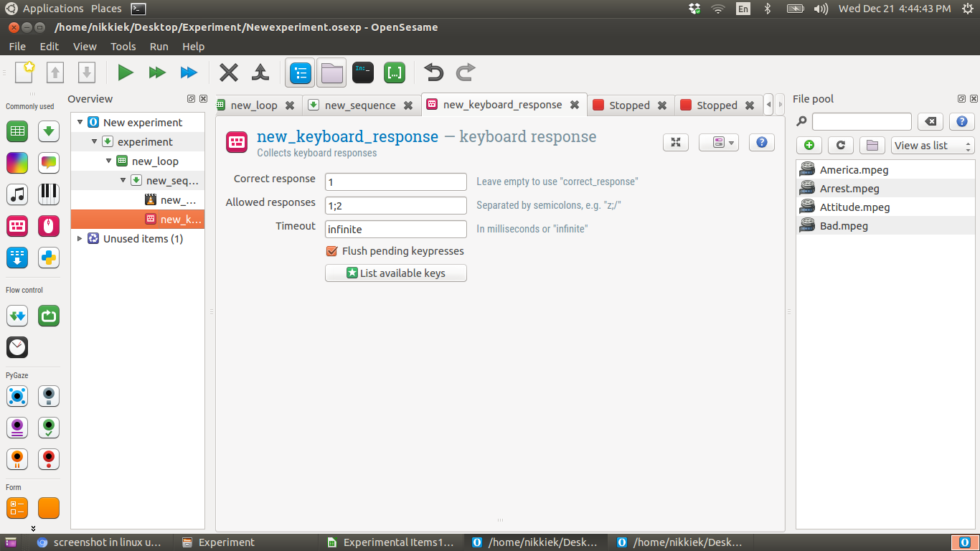Run the experiment fullscreen with green play
The width and height of the screenshot is (980, 551).
click(126, 72)
